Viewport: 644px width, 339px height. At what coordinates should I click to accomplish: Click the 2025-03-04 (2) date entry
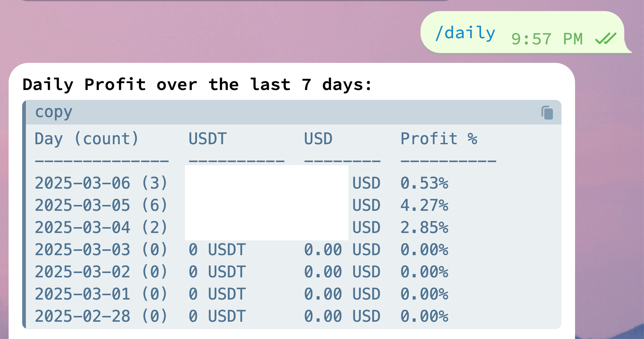(101, 227)
